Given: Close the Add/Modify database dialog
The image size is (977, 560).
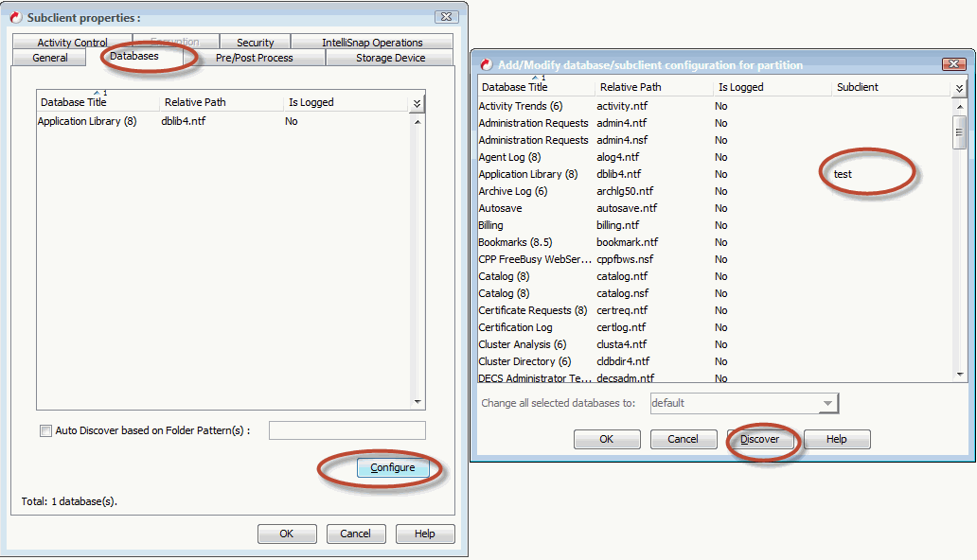Looking at the screenshot, I should (x=953, y=64).
